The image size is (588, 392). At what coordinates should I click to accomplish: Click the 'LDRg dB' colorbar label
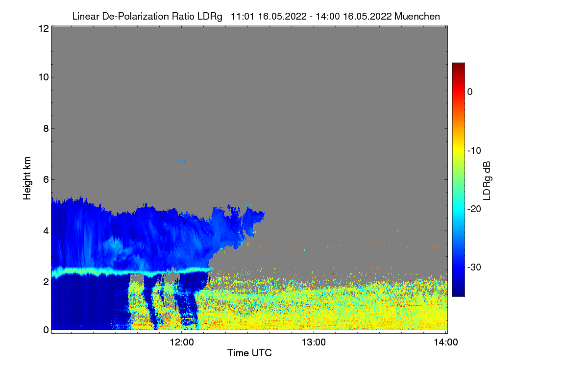487,180
